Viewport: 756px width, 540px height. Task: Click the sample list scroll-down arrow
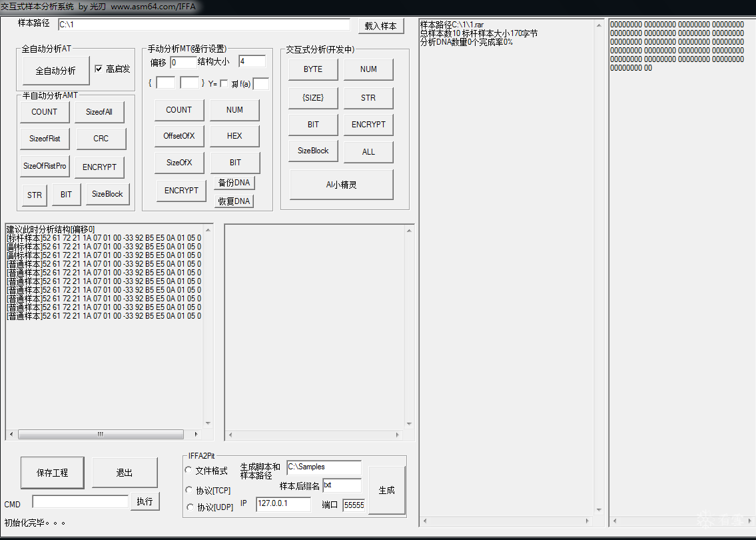coord(208,424)
